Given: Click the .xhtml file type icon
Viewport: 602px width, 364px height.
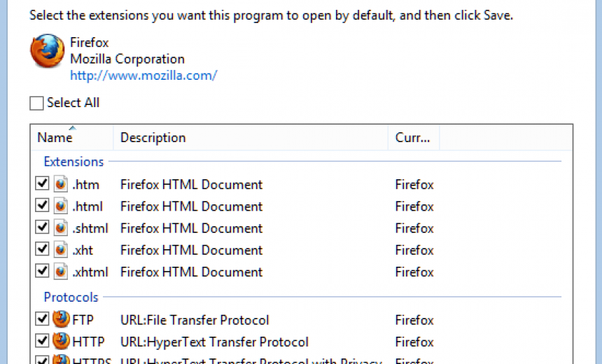Looking at the screenshot, I should 62,272.
